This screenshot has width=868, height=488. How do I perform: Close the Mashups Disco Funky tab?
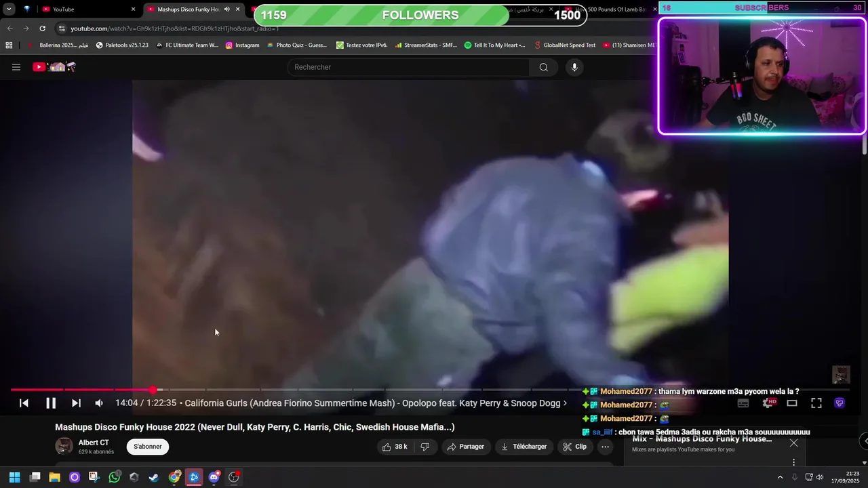[x=238, y=9]
